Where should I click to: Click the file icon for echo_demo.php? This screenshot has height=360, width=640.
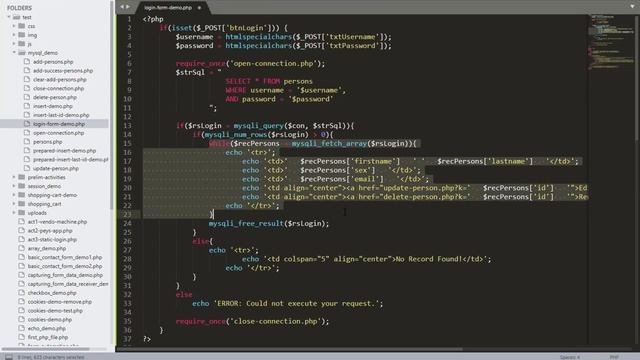point(22,328)
